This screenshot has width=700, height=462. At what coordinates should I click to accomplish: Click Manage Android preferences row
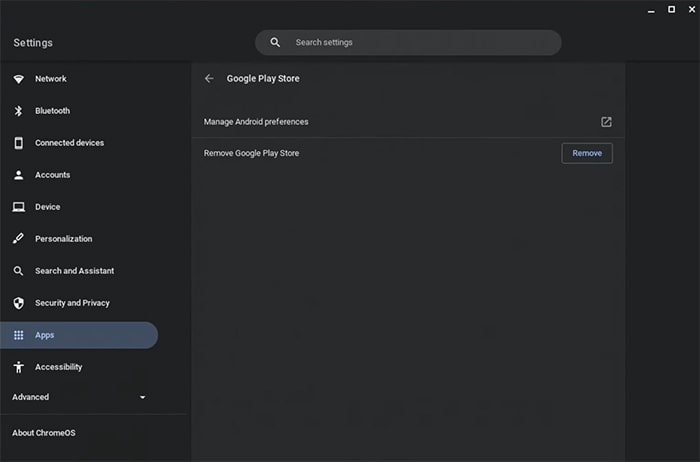[x=408, y=122]
